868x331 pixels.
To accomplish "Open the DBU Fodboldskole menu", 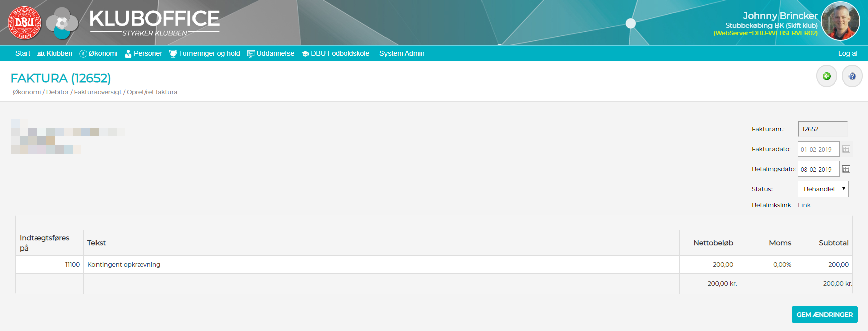I will (x=336, y=53).
